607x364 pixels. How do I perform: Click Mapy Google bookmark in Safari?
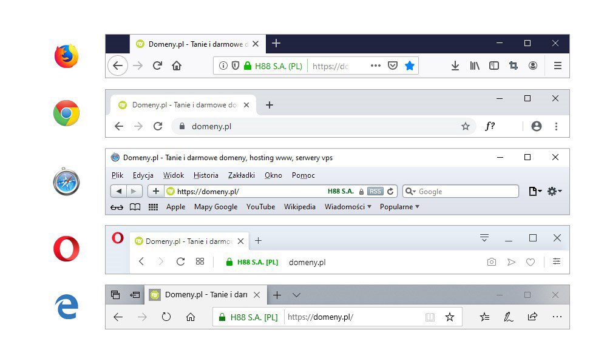[x=215, y=207]
